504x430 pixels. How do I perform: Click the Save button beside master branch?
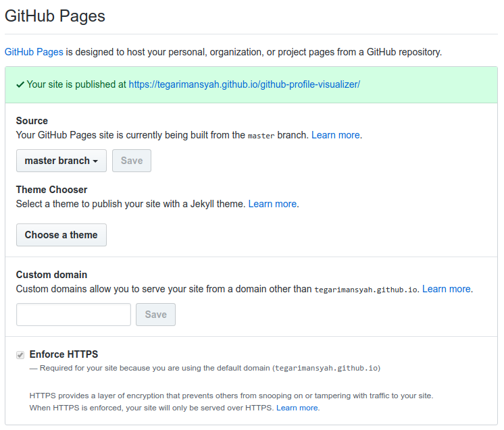tap(132, 161)
